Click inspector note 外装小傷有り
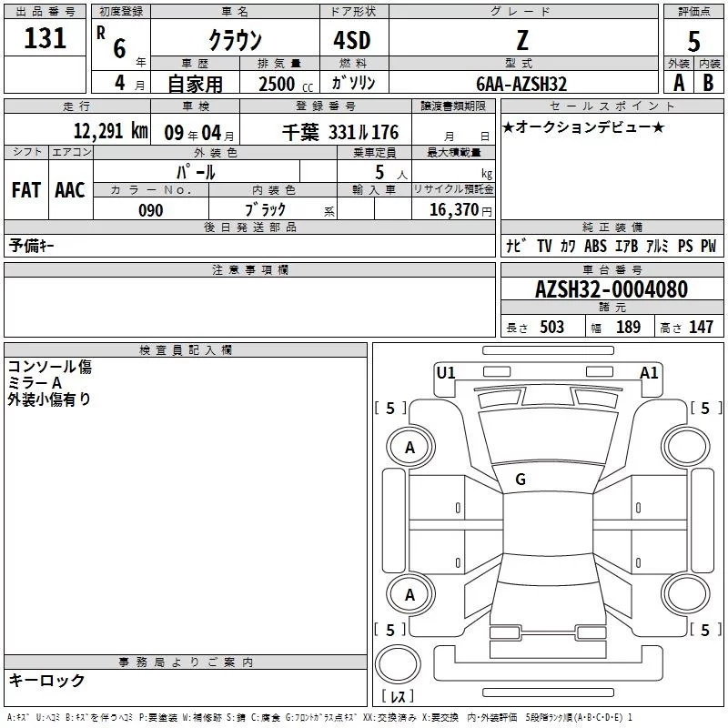728x728 pixels. click(49, 399)
